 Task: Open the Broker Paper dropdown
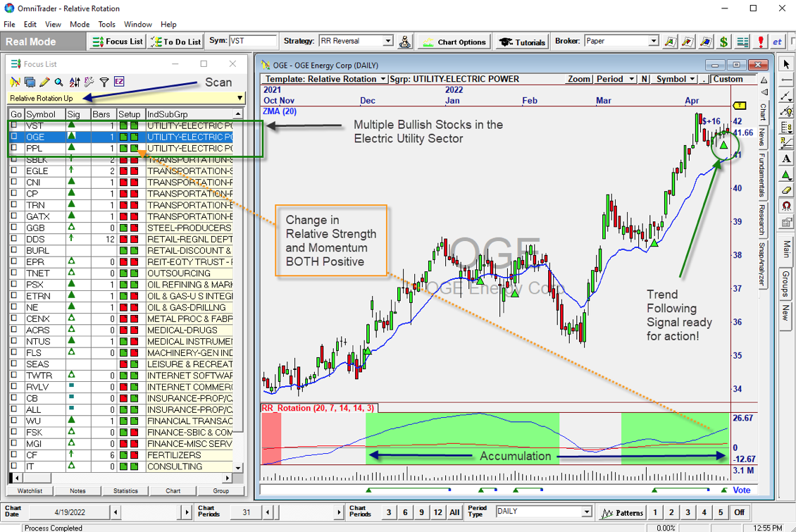coord(654,41)
